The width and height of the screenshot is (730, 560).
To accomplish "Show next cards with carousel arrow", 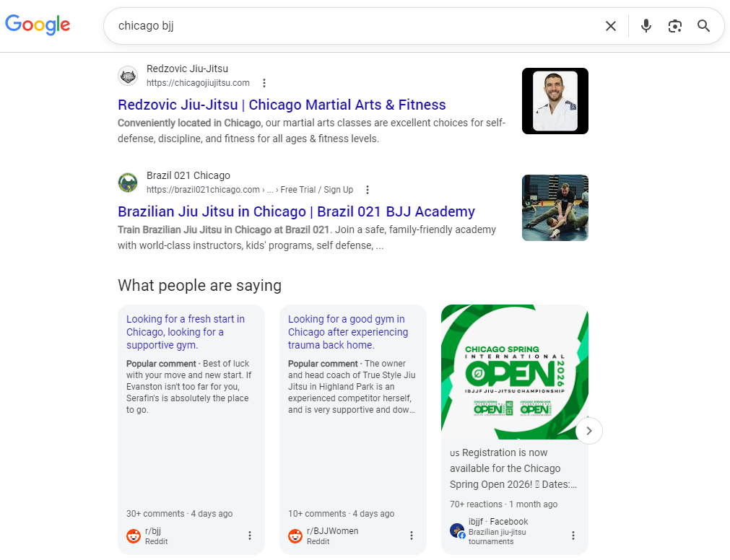I will pos(589,431).
